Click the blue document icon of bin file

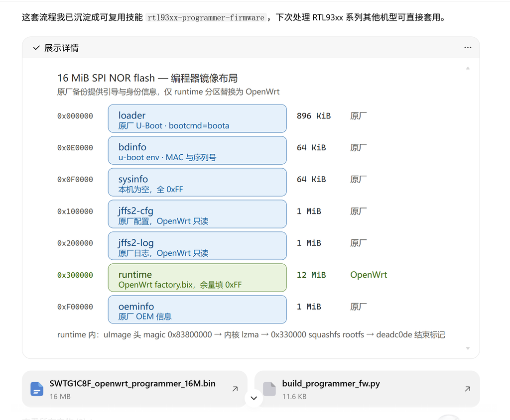pyautogui.click(x=37, y=389)
